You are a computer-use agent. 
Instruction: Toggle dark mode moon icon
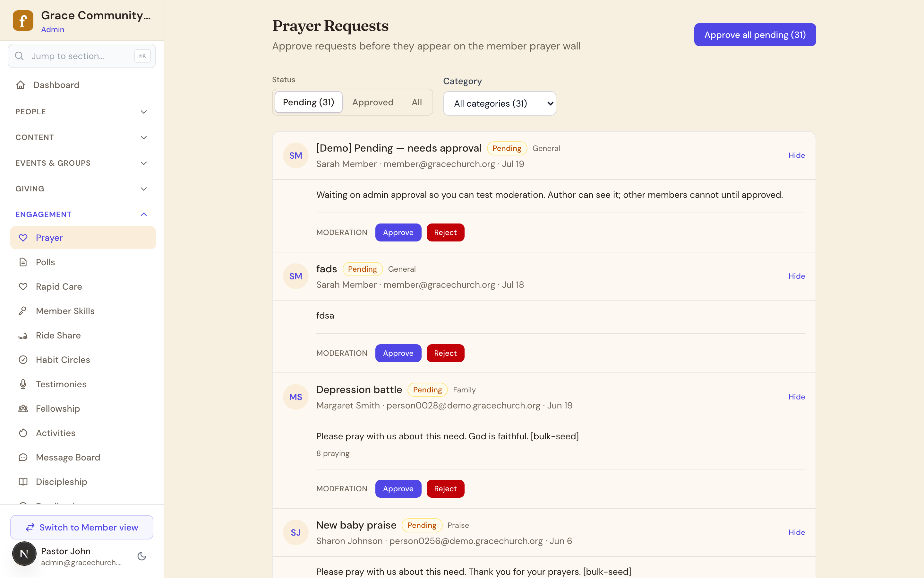(x=142, y=556)
